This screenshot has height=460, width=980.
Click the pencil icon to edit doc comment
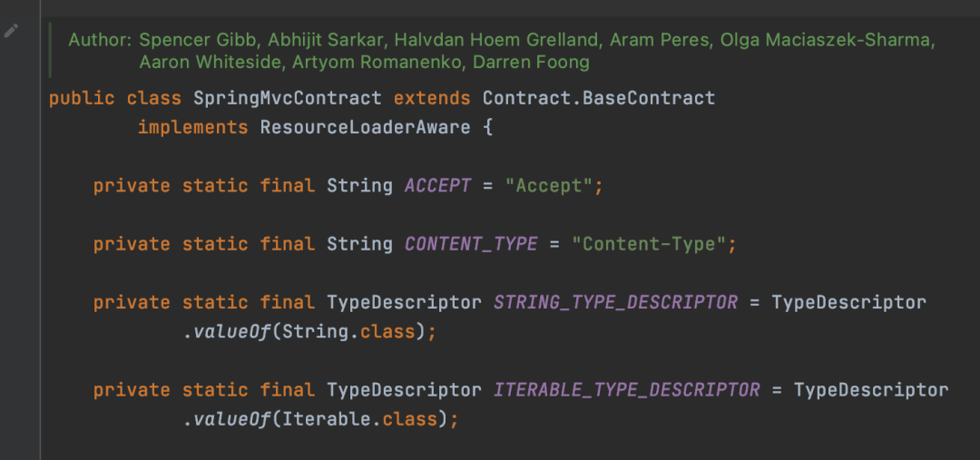point(11,31)
